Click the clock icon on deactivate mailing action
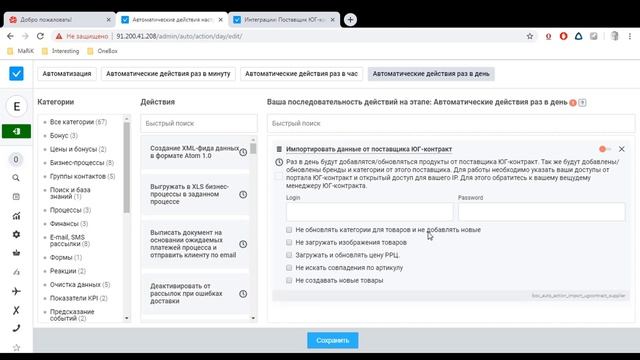 point(243,294)
